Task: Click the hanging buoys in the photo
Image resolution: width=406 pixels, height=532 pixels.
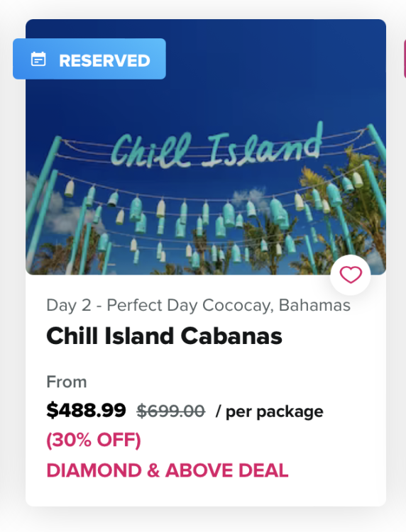Action: pyautogui.click(x=211, y=217)
